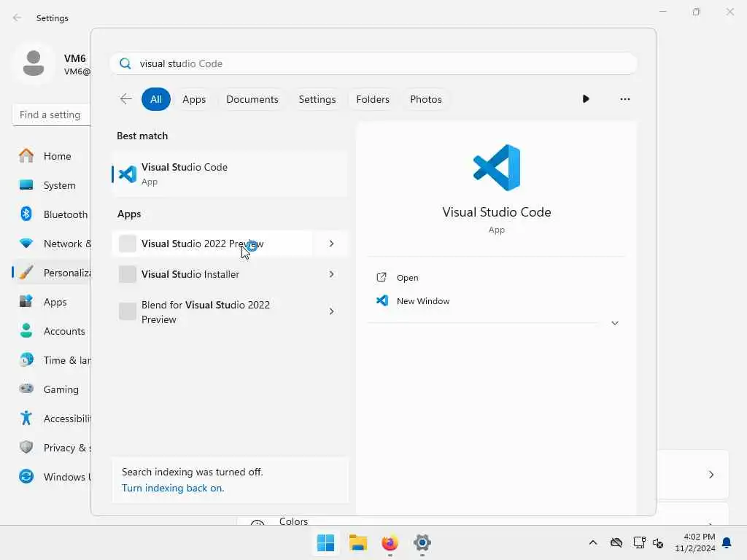Open the notification bell icon
Viewport: 747px width, 560px height.
coord(727,542)
